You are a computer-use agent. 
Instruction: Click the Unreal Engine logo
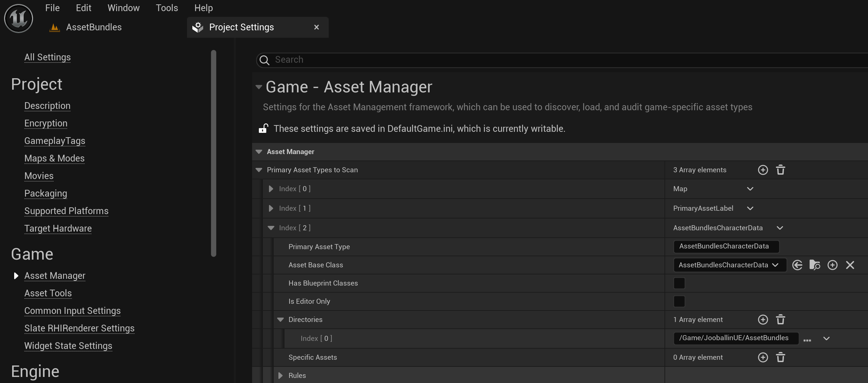click(18, 18)
